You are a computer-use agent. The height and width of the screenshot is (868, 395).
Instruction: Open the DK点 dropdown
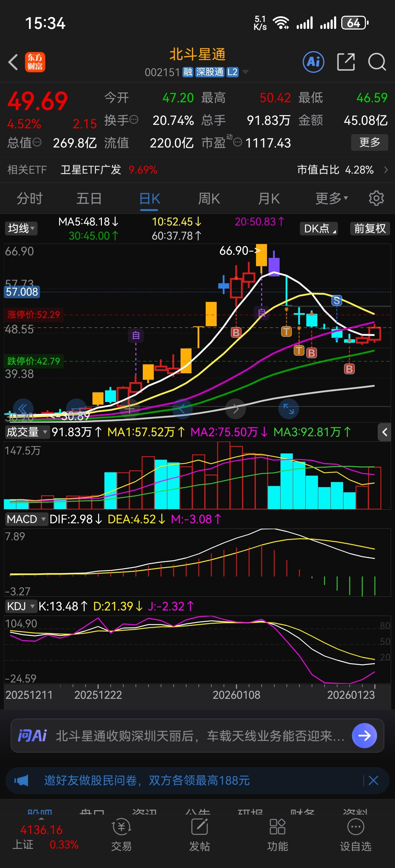click(319, 228)
